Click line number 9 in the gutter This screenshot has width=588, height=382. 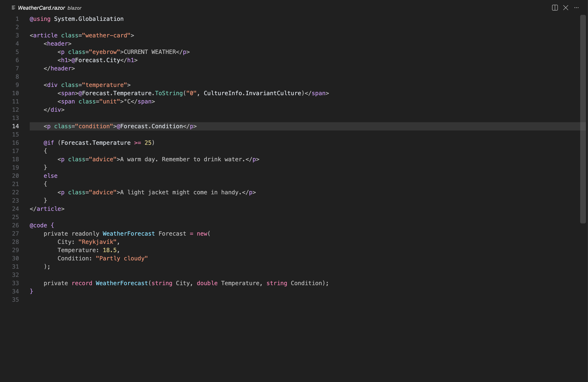[17, 85]
